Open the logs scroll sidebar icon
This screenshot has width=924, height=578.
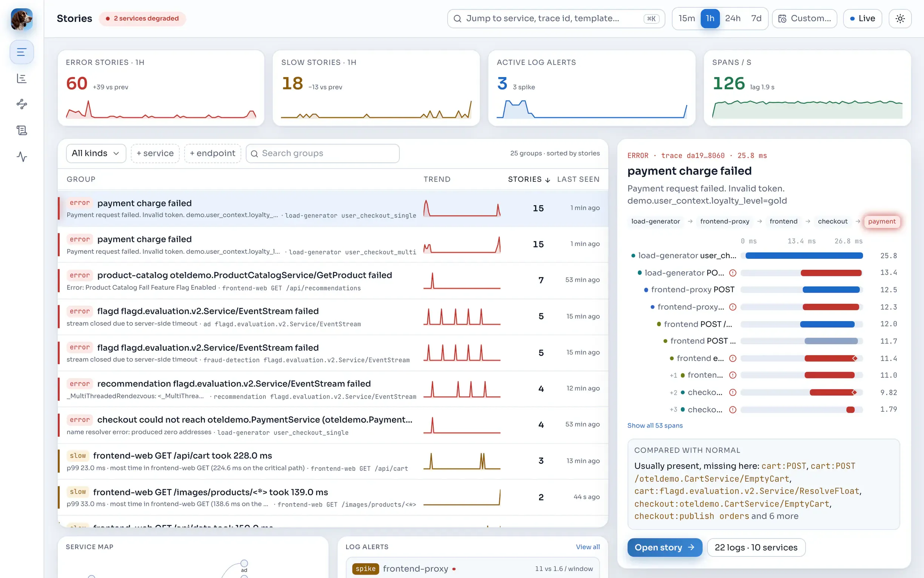(22, 130)
